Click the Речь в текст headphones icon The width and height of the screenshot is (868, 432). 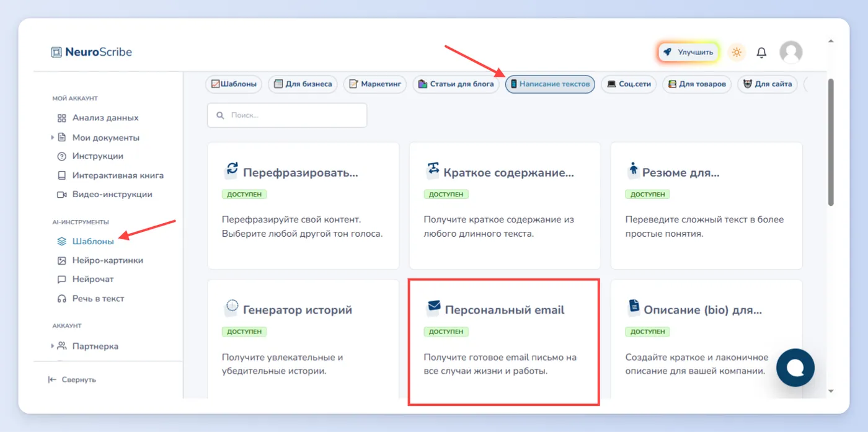coord(61,299)
